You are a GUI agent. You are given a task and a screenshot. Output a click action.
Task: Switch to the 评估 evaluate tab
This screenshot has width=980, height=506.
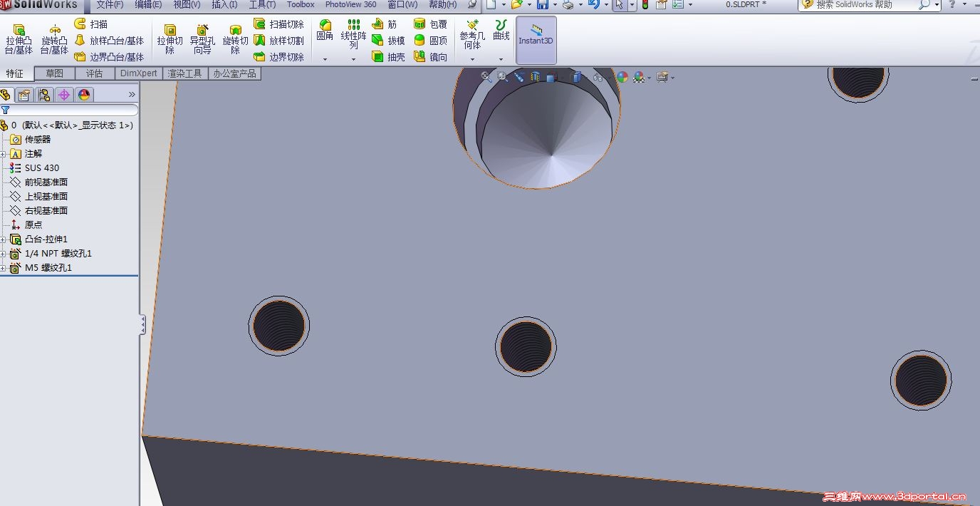pyautogui.click(x=95, y=73)
